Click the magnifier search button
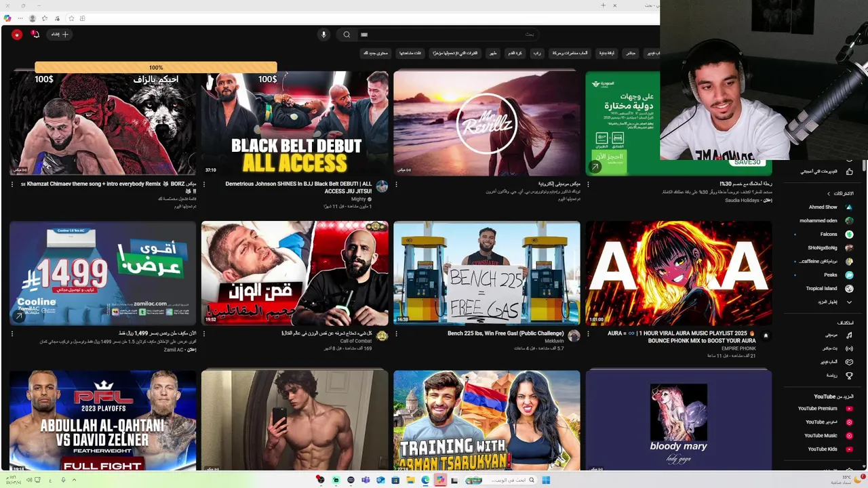 pos(347,35)
